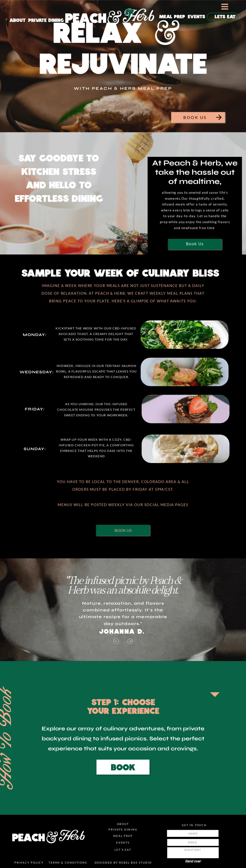Click the arrow on Book Us hero button
This screenshot has width=246, height=868.
point(219,117)
